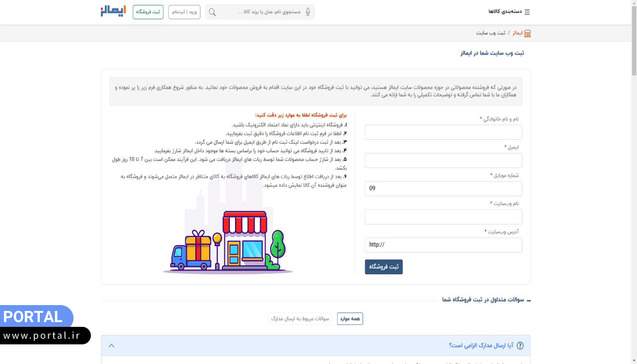Screen dimensions: 637x364
Task: Submit the form with the blue ثبت فروشگاه button
Action: (384, 267)
